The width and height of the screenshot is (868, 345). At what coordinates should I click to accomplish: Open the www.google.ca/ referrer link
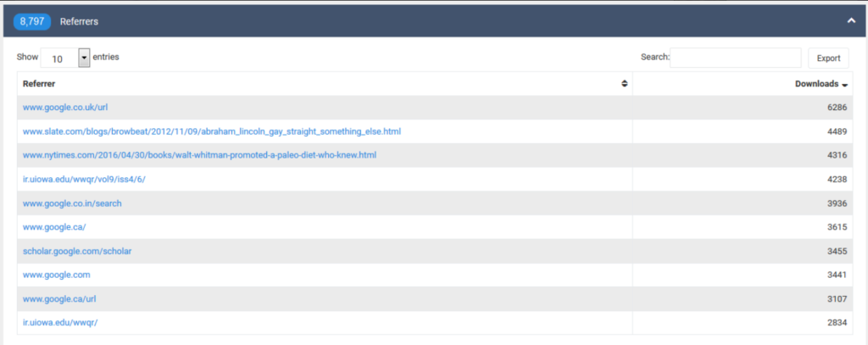[x=54, y=227]
